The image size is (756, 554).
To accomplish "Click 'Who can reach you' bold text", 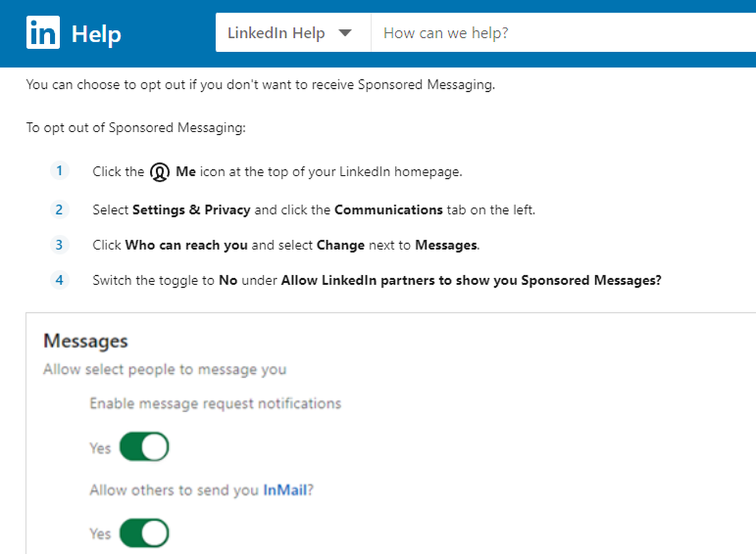I will point(186,245).
